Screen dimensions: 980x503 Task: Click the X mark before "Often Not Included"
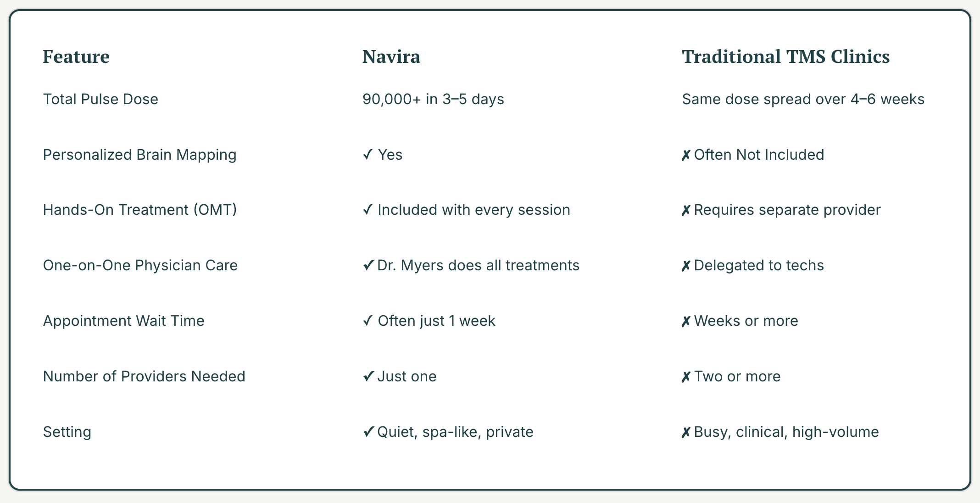point(686,155)
